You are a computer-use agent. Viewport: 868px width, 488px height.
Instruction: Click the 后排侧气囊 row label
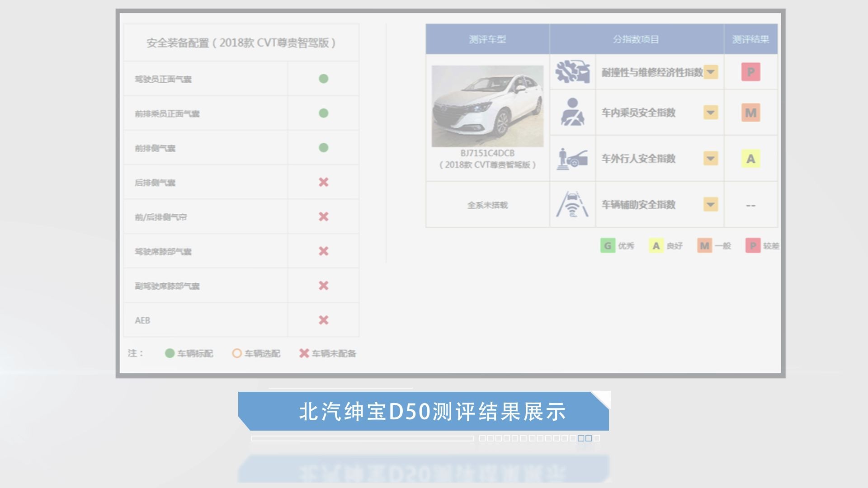[x=155, y=183]
